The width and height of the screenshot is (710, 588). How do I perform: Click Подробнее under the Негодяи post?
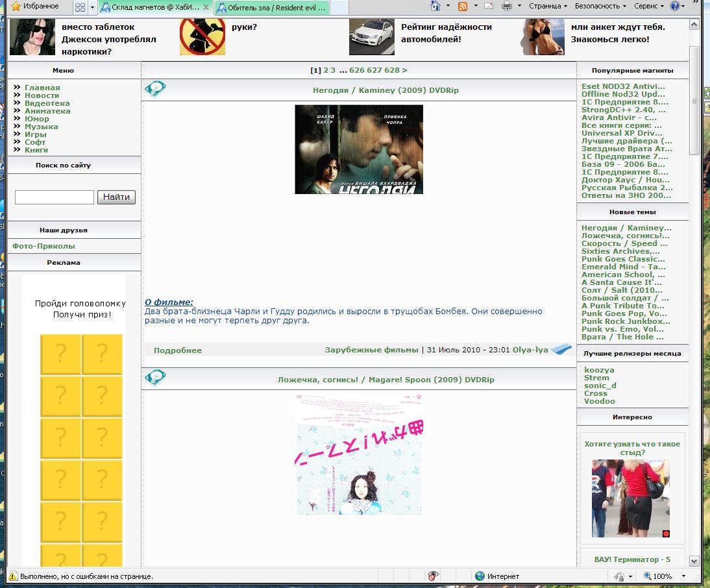178,350
